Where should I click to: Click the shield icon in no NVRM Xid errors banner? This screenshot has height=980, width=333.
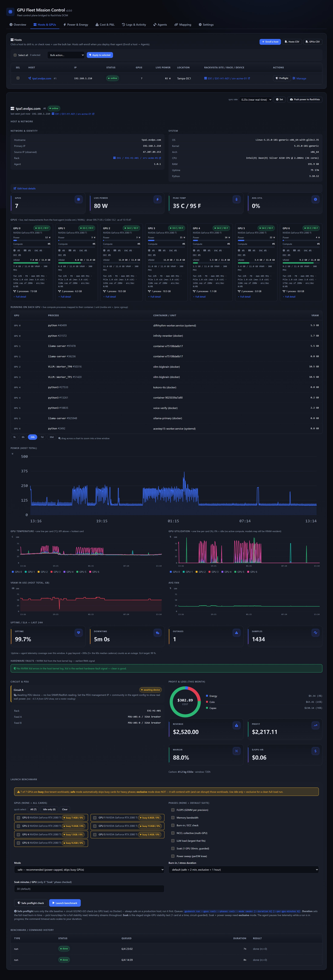(x=15, y=668)
